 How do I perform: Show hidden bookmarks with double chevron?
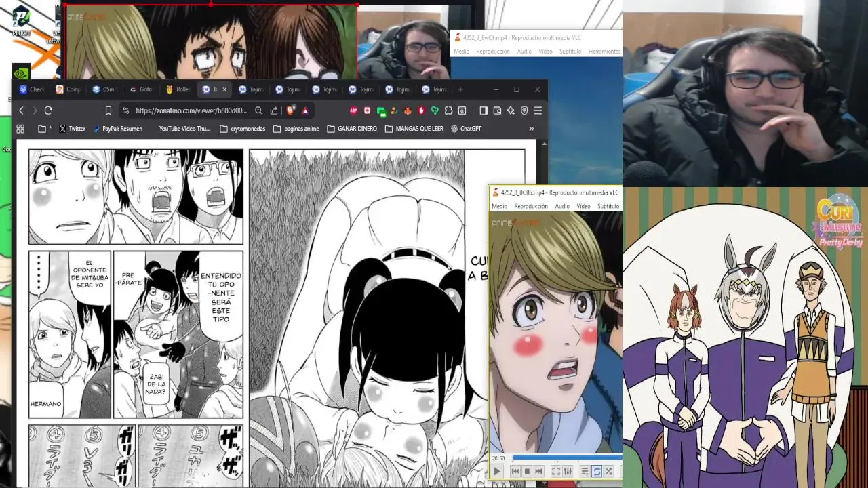point(531,129)
